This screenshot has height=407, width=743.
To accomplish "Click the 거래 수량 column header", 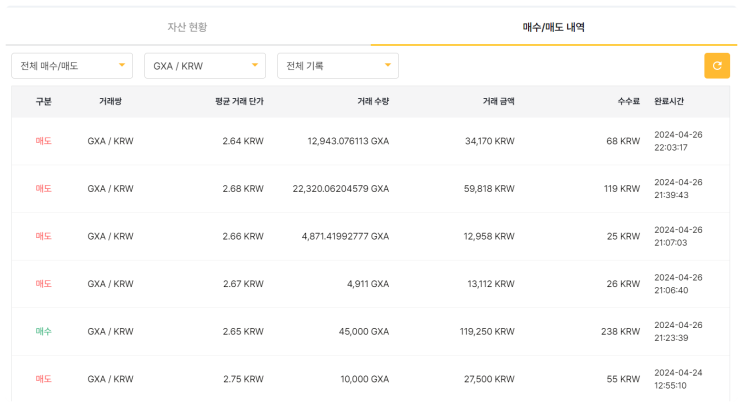I will click(373, 101).
